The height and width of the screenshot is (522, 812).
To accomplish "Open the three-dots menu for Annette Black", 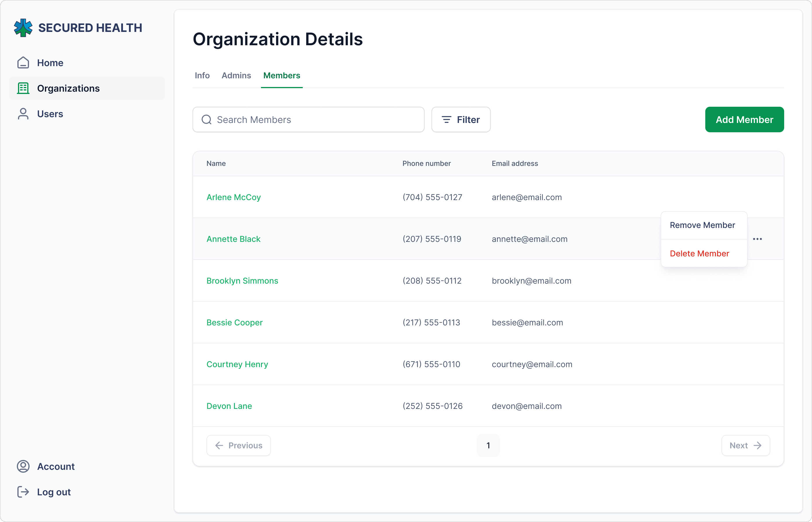I will pos(757,239).
